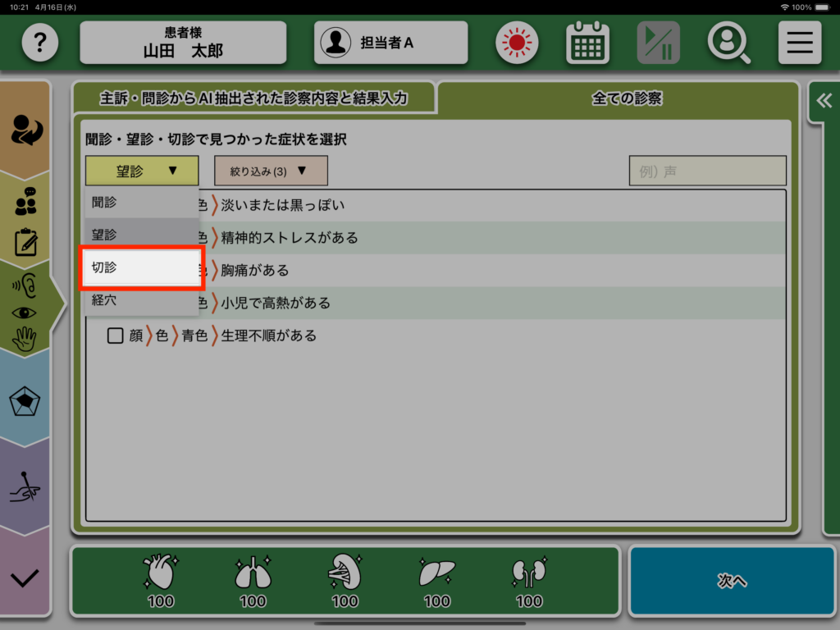Image resolution: width=840 pixels, height=630 pixels.
Task: Select the pentagon radar chart sidebar icon
Action: point(25,402)
